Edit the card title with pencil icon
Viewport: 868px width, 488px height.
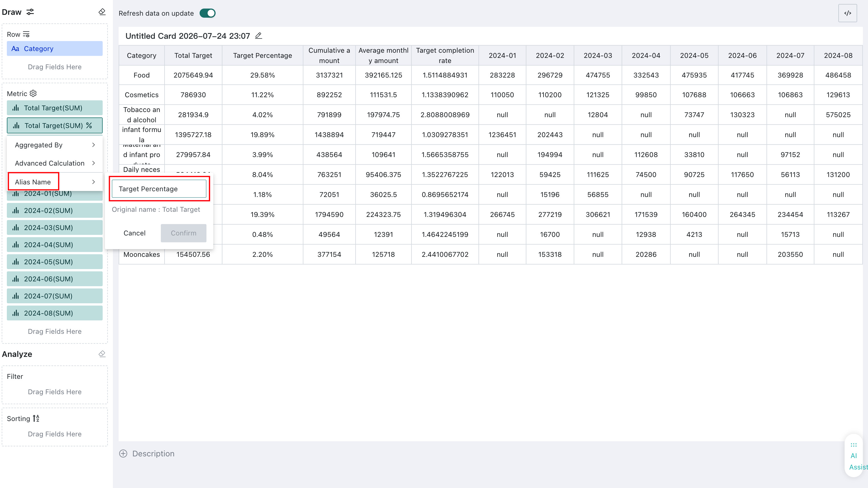point(258,36)
